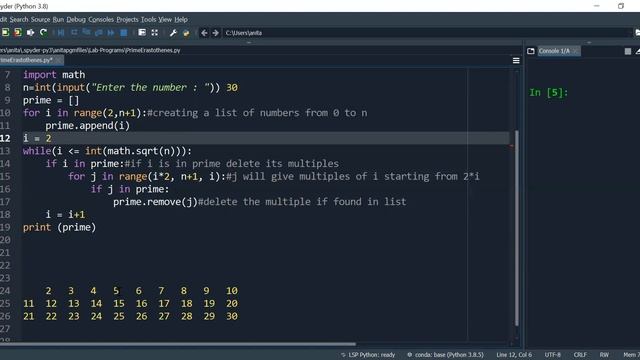Click the CRLF line-ending status
Screen dimensions: 640x360
pyautogui.click(x=580, y=355)
